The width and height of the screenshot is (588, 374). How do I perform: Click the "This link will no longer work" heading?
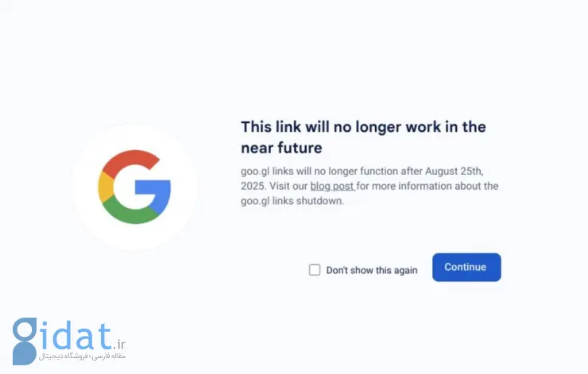click(363, 127)
